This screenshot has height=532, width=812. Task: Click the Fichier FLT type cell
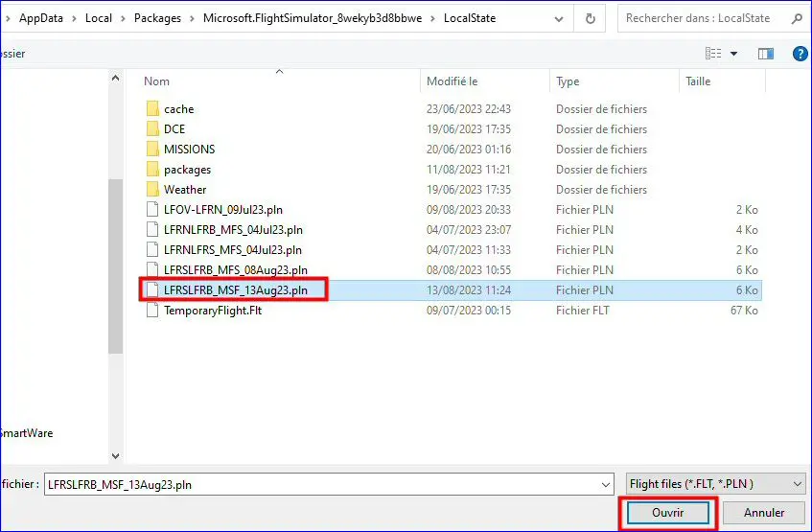pos(583,311)
